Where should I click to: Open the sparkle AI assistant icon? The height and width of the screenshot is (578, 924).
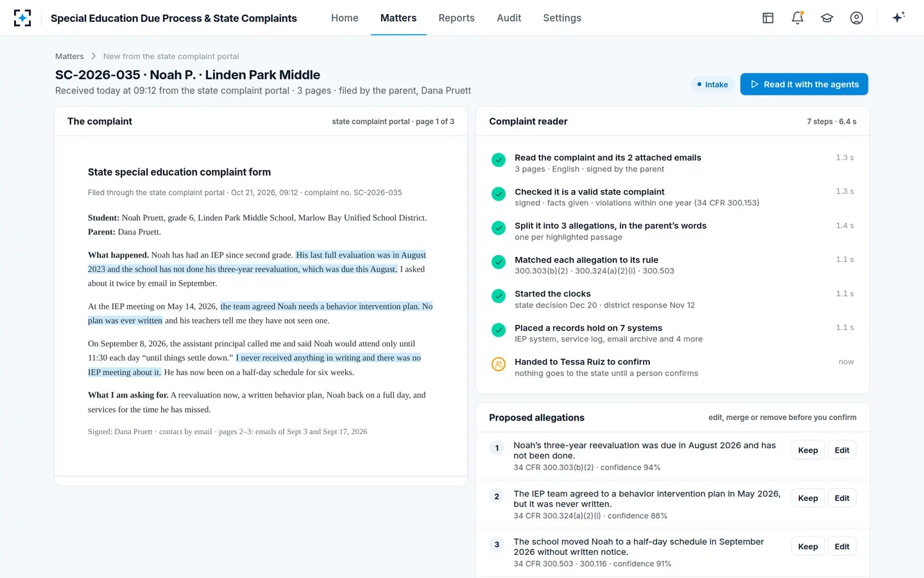pyautogui.click(x=898, y=17)
